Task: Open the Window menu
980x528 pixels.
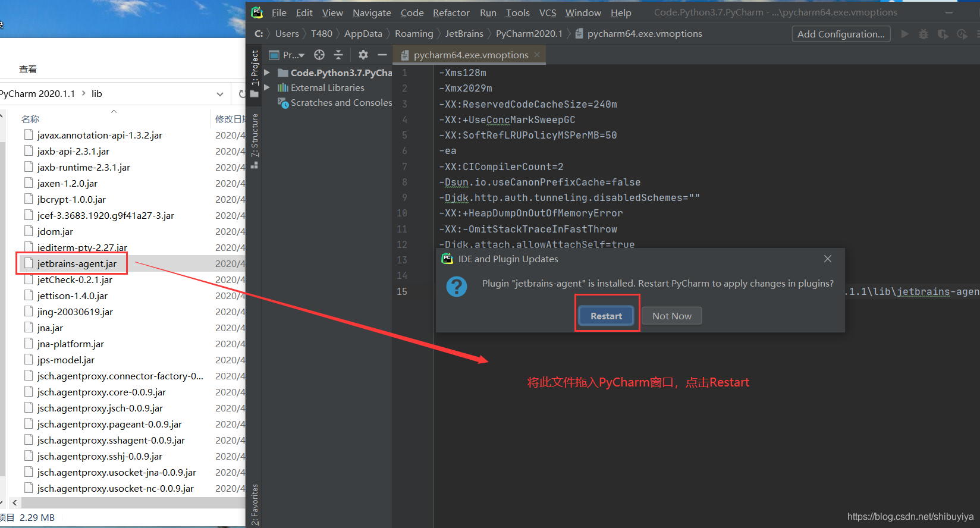Action: pyautogui.click(x=583, y=12)
